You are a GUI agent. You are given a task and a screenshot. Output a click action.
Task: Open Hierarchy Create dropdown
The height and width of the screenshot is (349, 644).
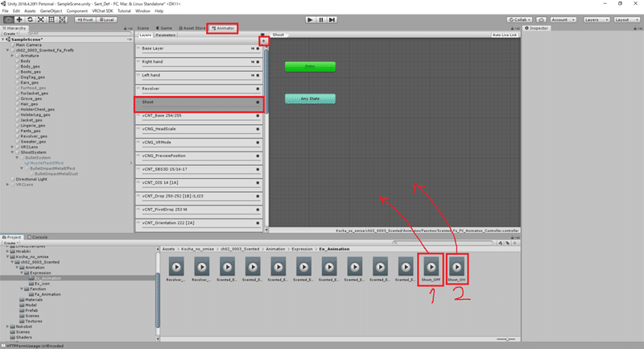10,34
